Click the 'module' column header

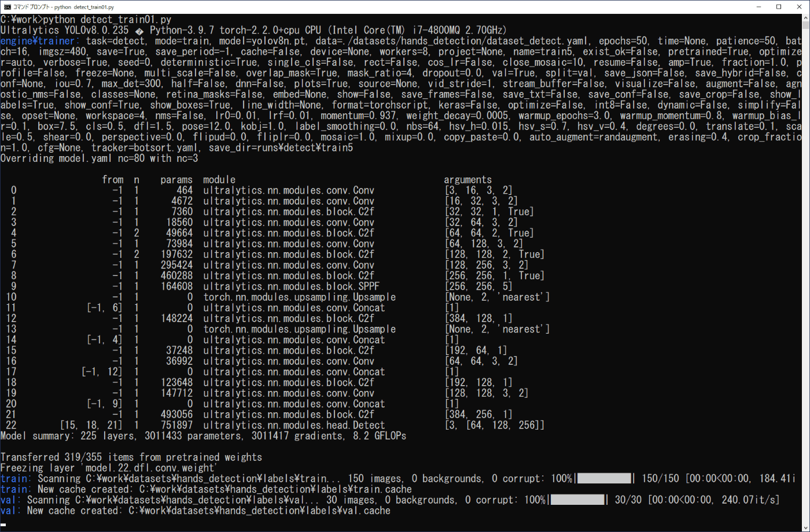point(219,180)
